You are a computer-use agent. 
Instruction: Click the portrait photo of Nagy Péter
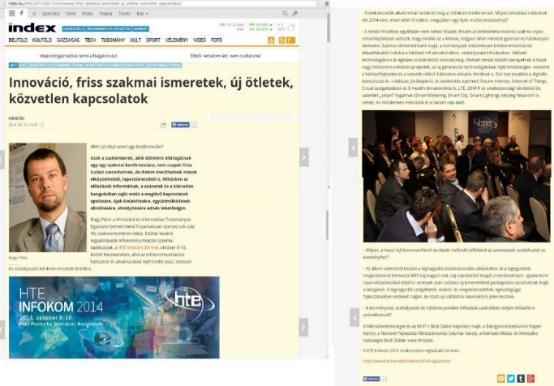[48, 197]
